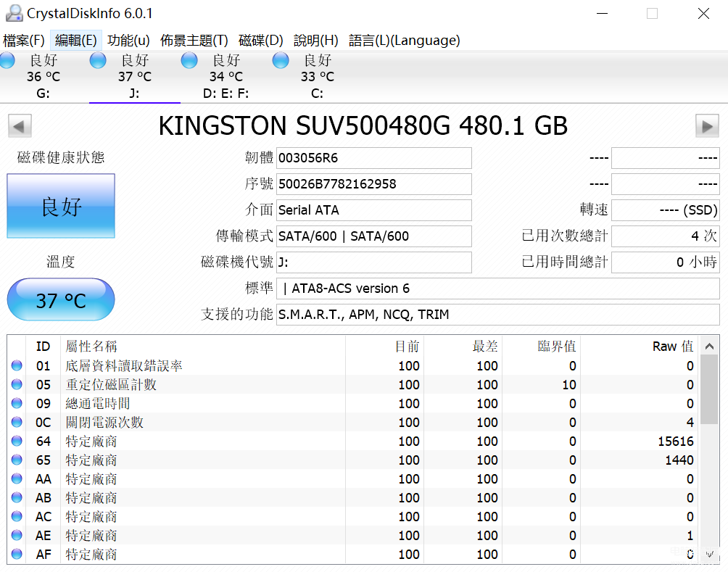728x572 pixels.
Task: Close the CrystalDiskInfo window
Action: pyautogui.click(x=703, y=14)
